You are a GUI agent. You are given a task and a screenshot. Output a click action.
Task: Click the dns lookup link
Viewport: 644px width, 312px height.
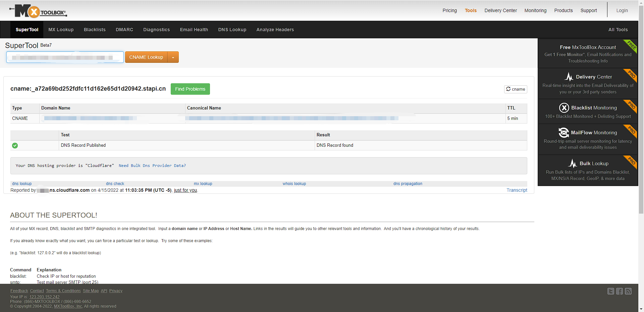point(22,184)
